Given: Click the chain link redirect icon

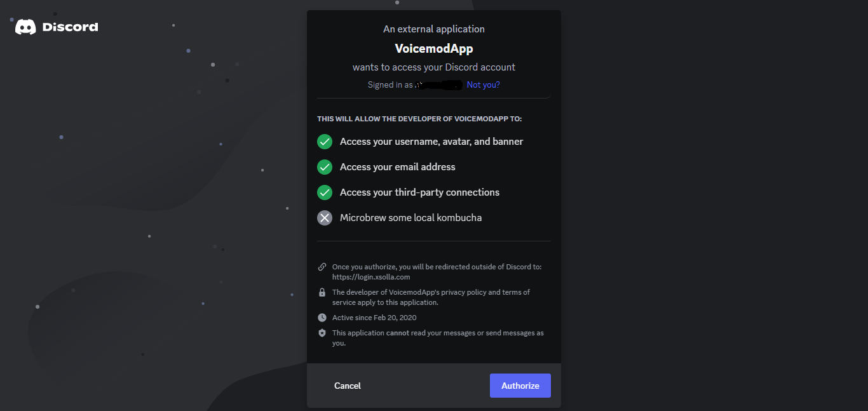Looking at the screenshot, I should (x=322, y=267).
